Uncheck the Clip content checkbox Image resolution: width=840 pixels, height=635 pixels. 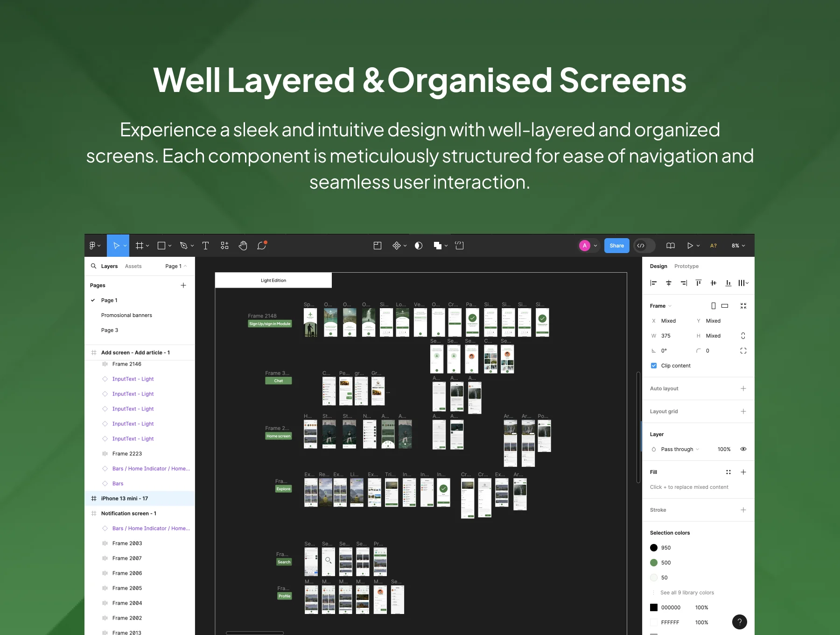(x=654, y=366)
